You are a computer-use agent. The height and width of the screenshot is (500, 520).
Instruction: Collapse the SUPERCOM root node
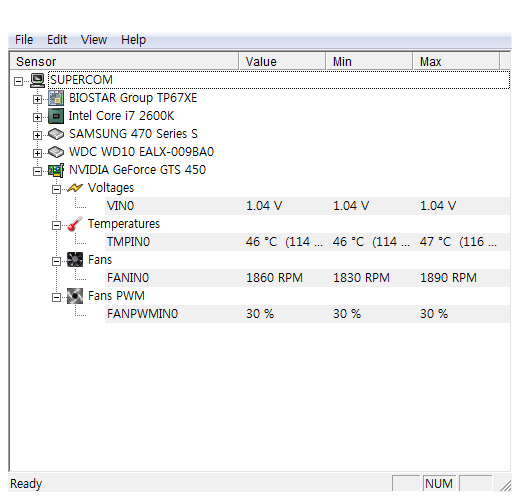[19, 81]
